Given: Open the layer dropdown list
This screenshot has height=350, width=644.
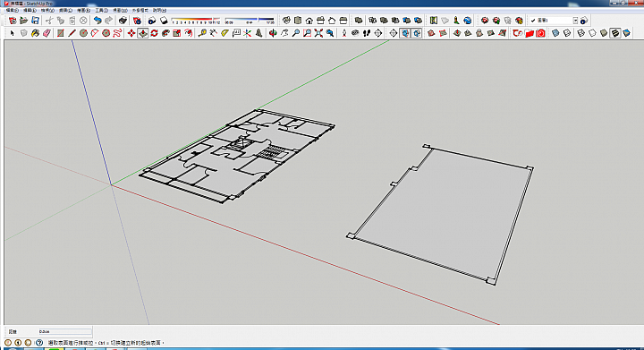Looking at the screenshot, I should click(x=575, y=20).
